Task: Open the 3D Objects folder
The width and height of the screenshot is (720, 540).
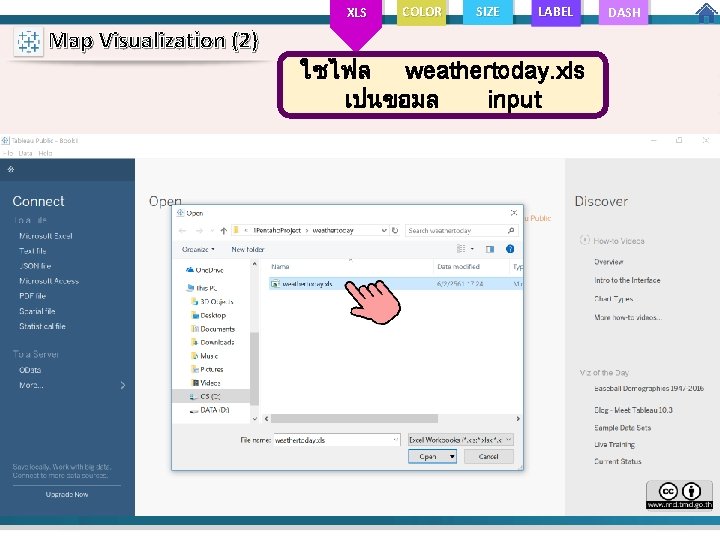Action: 212,302
